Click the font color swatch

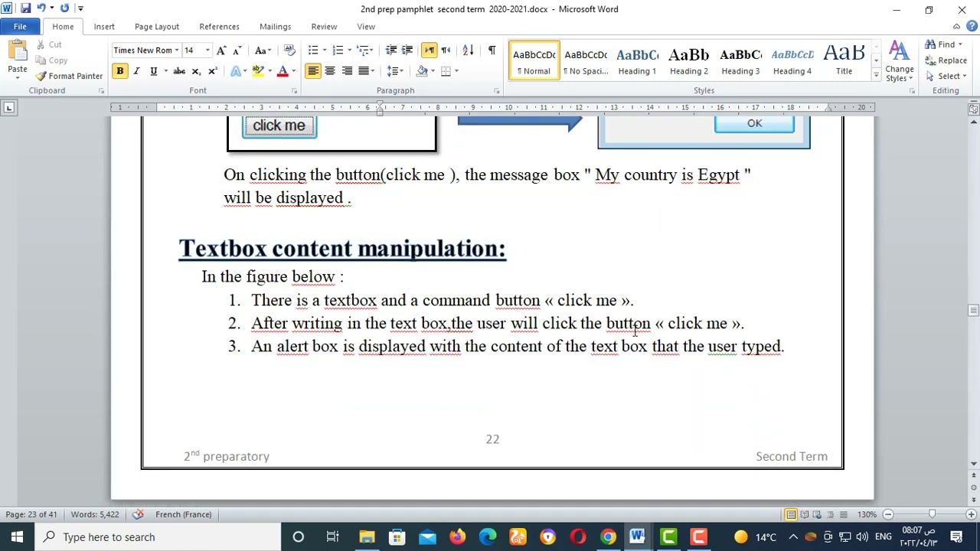click(x=283, y=71)
